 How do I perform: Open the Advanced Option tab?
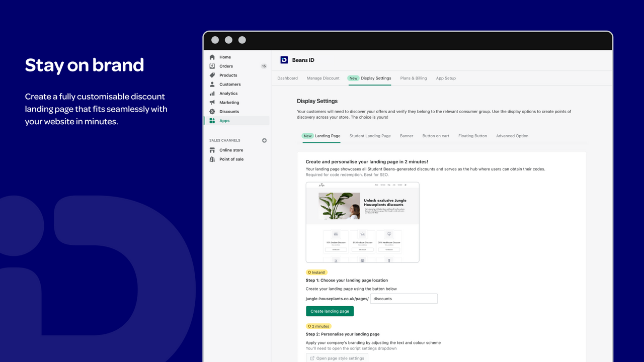pyautogui.click(x=512, y=136)
